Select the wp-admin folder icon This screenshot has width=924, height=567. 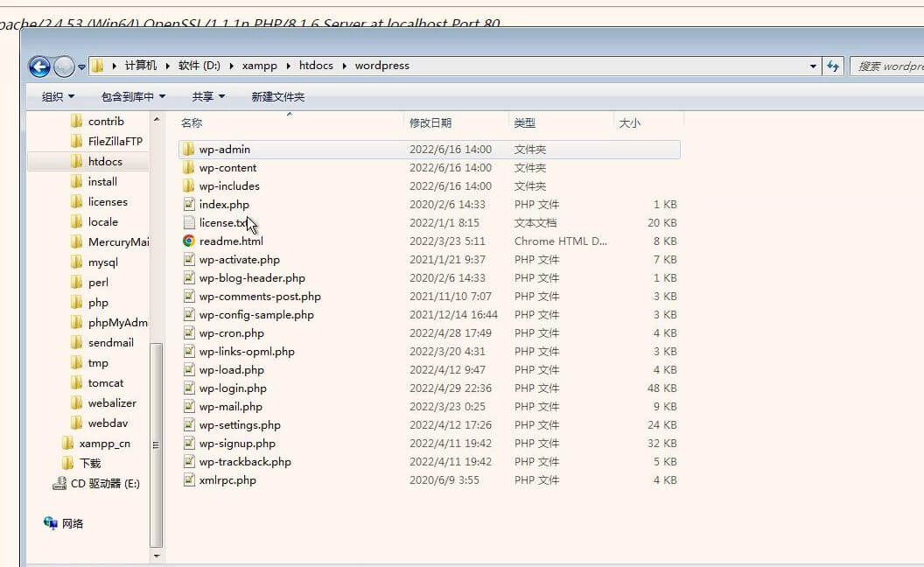tap(189, 149)
